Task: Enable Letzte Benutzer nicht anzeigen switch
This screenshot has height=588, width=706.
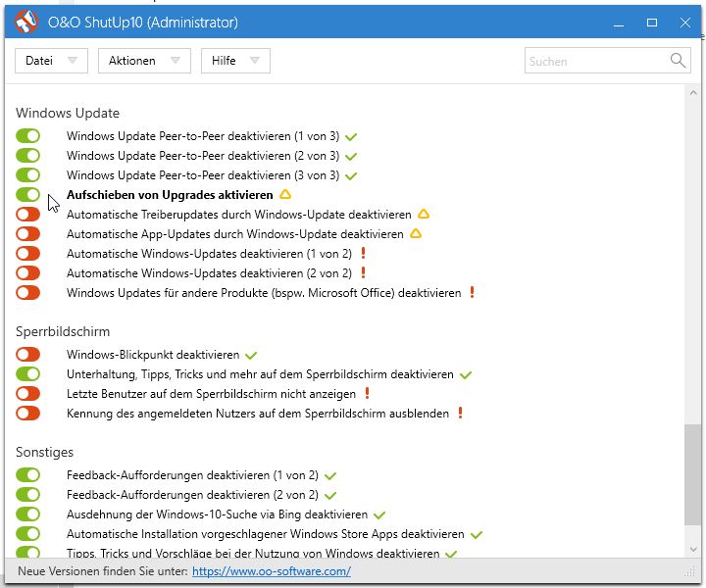Action: coord(27,394)
